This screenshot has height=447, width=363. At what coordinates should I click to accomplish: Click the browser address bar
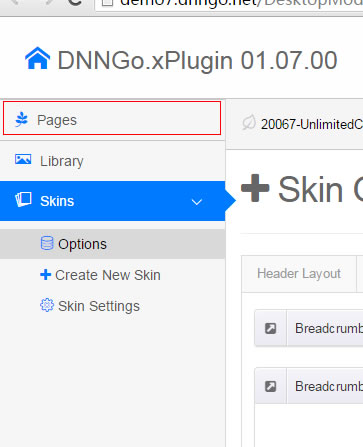pyautogui.click(x=229, y=5)
